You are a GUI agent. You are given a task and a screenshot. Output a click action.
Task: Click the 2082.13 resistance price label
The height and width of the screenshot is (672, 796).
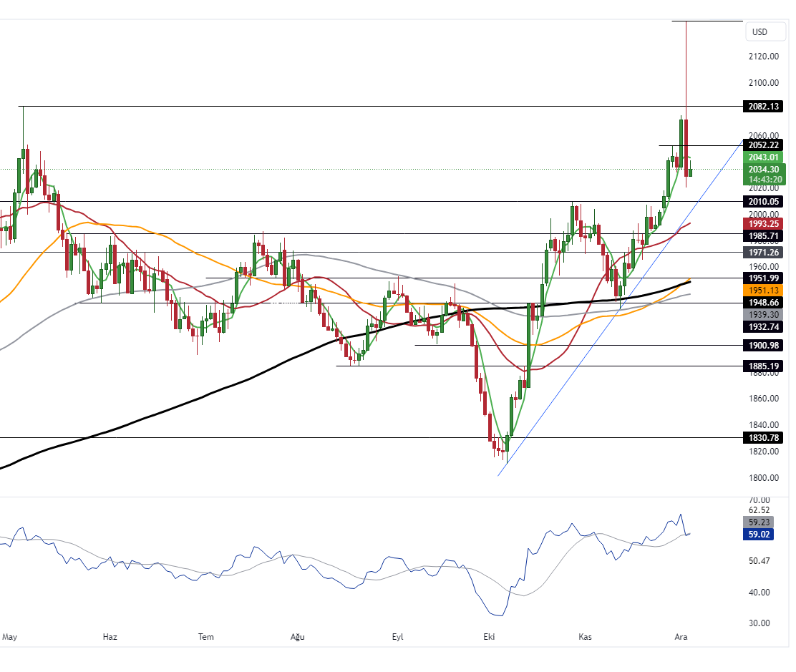763,107
